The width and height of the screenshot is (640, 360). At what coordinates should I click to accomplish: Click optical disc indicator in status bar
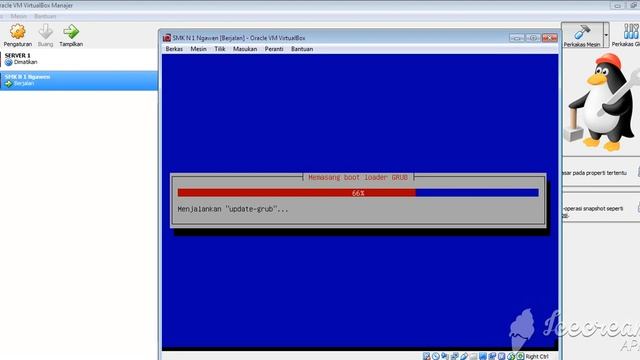436,356
